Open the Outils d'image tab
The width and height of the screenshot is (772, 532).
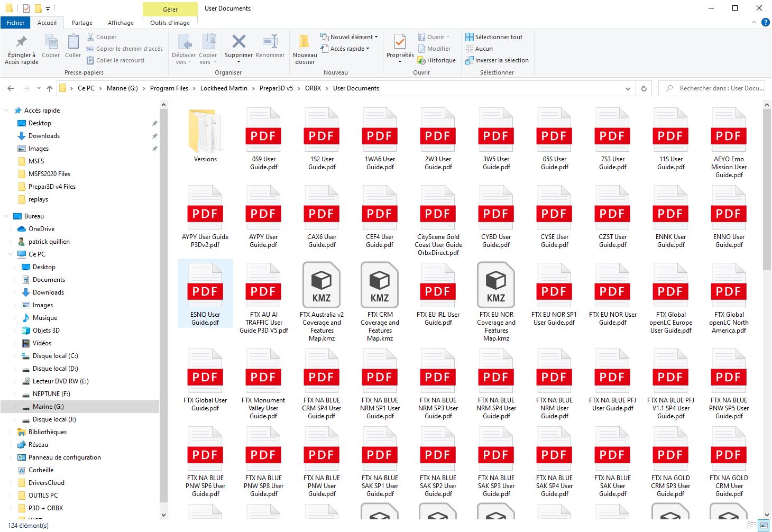click(x=170, y=23)
